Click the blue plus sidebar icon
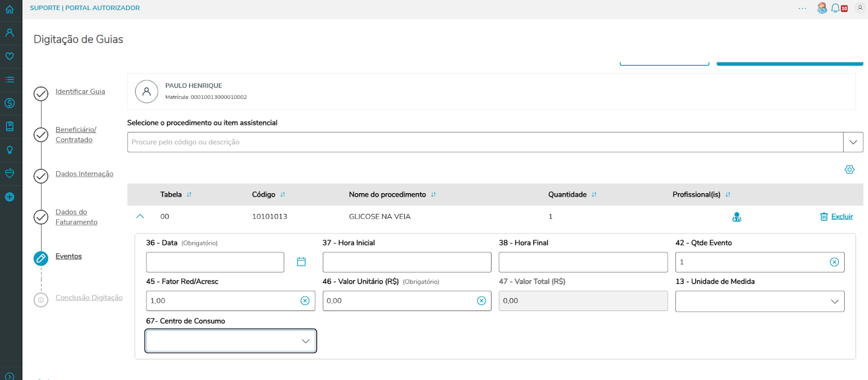 click(x=10, y=197)
